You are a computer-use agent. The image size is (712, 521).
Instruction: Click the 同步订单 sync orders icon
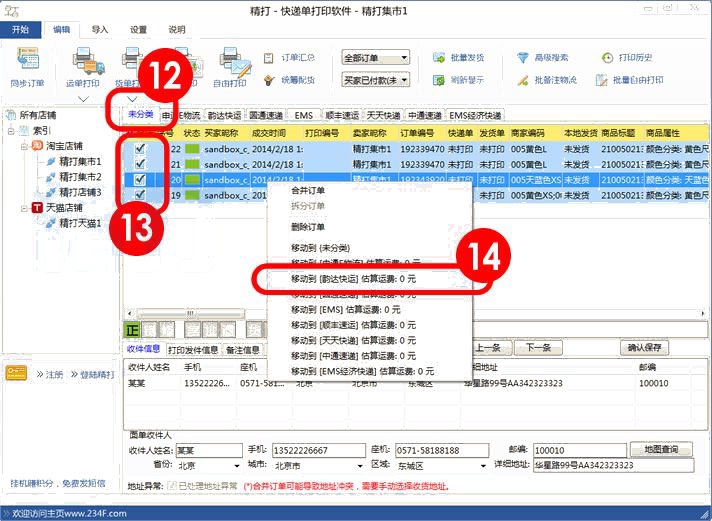click(x=26, y=63)
